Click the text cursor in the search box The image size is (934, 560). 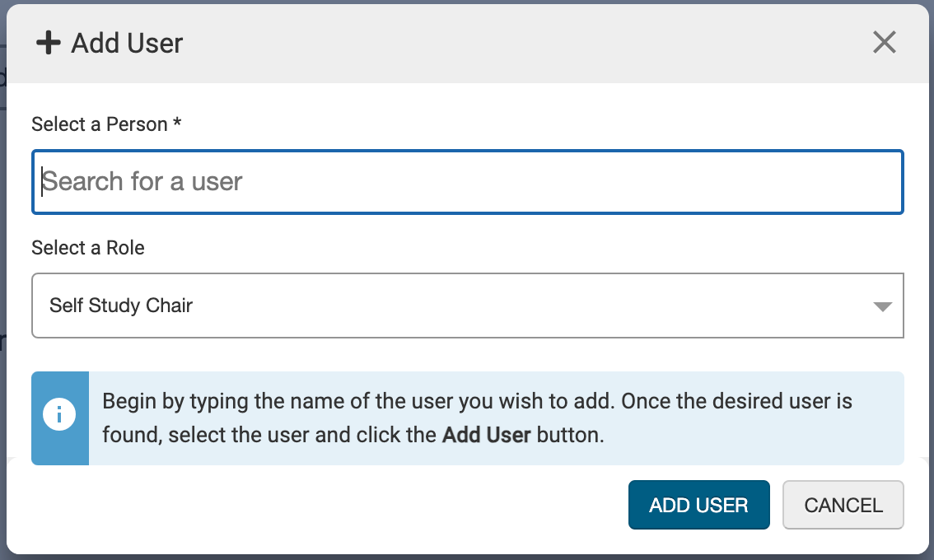pos(43,181)
